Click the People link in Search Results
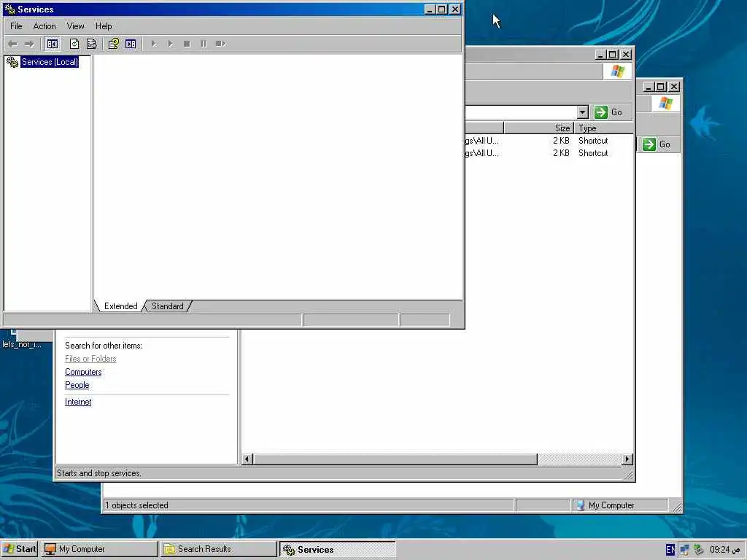This screenshot has height=560, width=747. point(77,385)
